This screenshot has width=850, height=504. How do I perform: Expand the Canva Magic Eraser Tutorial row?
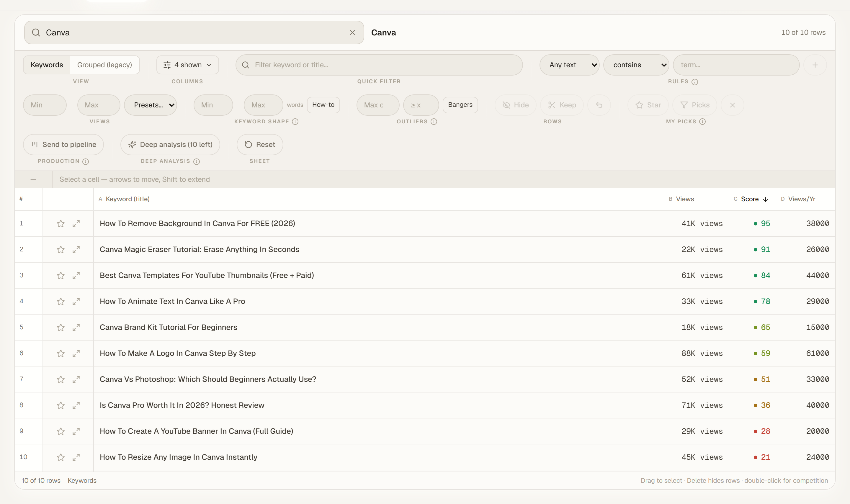point(76,250)
